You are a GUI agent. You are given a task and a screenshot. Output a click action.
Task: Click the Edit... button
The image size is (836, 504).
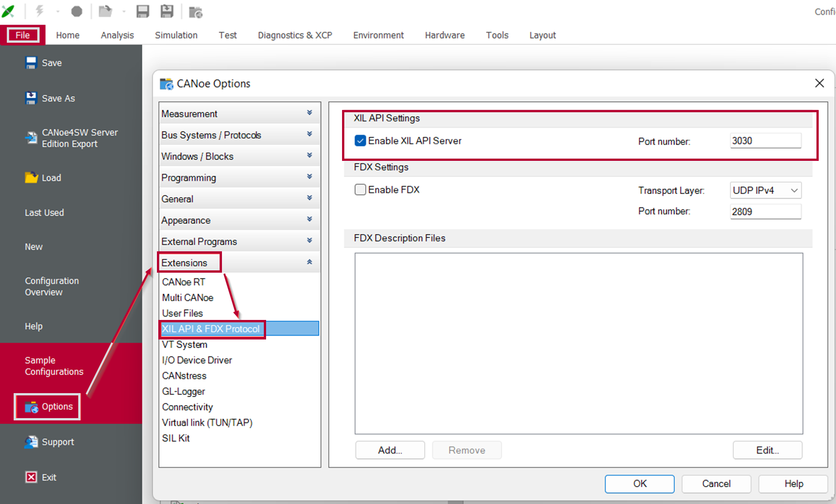pos(767,450)
